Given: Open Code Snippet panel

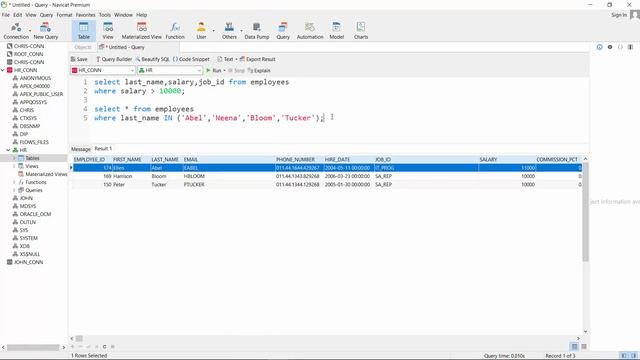Looking at the screenshot, I should tap(191, 59).
